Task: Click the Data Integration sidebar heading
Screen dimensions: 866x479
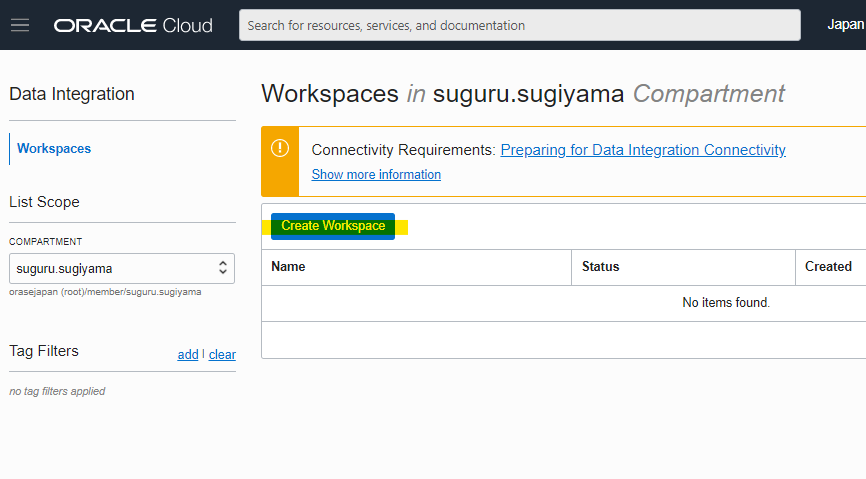Action: [72, 94]
